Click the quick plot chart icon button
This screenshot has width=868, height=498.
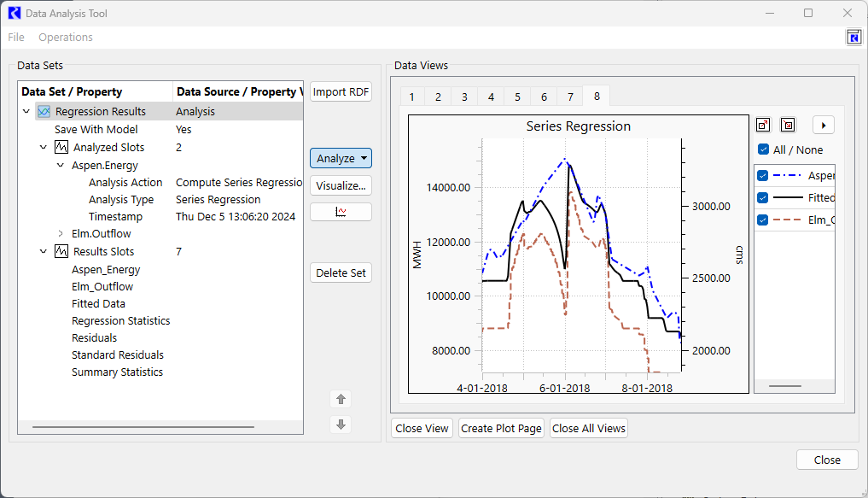[x=341, y=212]
